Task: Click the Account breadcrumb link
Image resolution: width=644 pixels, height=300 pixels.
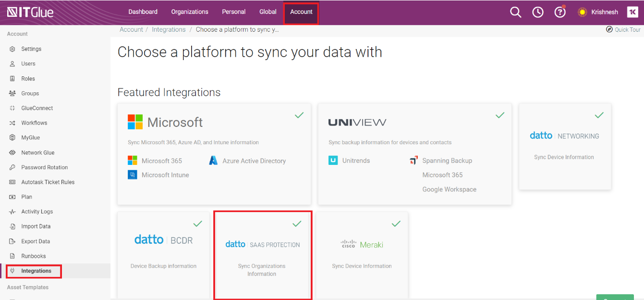Action: (131, 30)
